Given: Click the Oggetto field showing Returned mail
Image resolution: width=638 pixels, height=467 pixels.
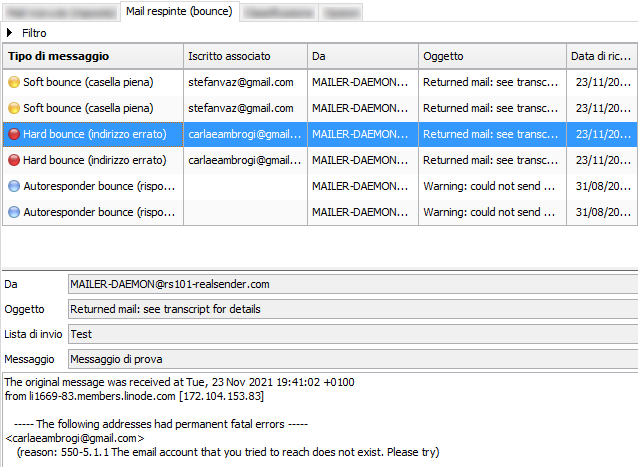Looking at the screenshot, I should (x=350, y=309).
